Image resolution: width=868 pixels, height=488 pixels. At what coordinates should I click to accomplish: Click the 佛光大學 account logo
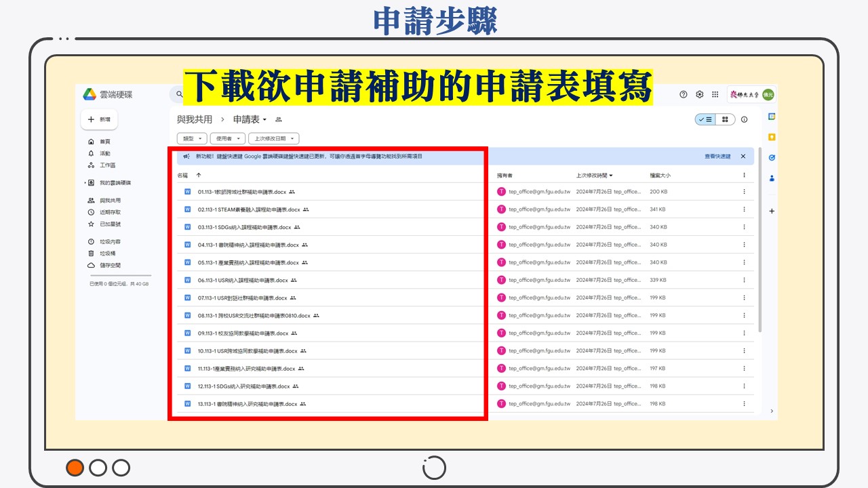coord(744,94)
